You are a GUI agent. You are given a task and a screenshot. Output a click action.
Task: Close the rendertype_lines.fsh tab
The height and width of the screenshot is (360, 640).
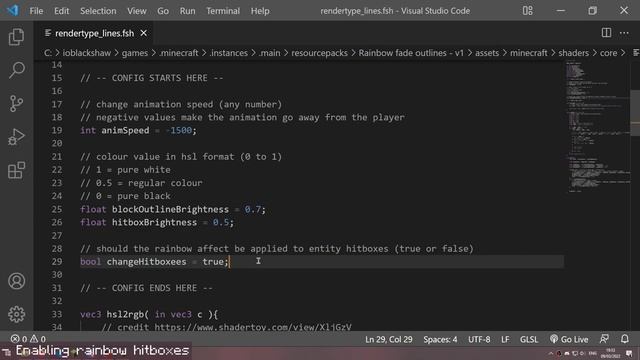pyautogui.click(x=144, y=33)
